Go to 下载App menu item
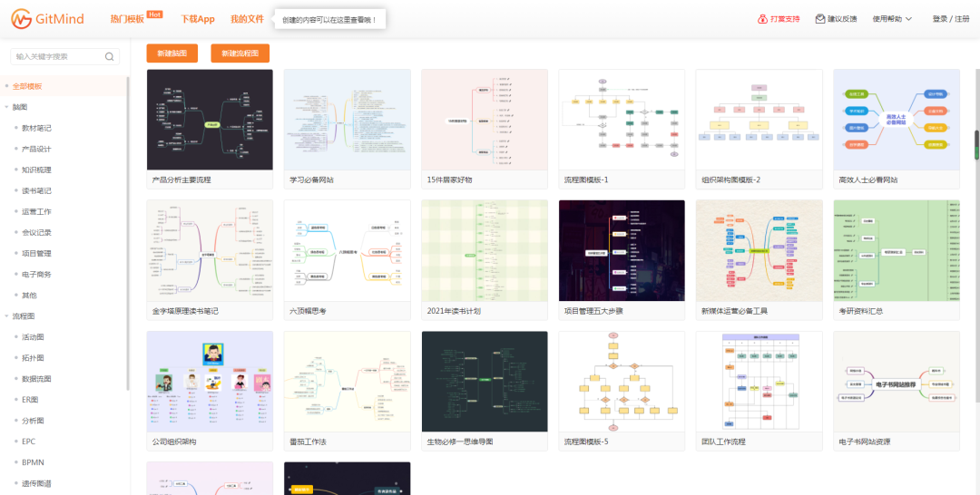The image size is (980, 495). point(197,19)
